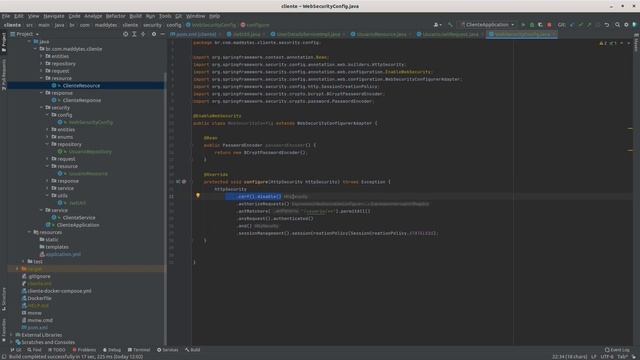Click the warnings indicator at editor top-right
Viewport: 640px width, 360px height.
click(604, 43)
